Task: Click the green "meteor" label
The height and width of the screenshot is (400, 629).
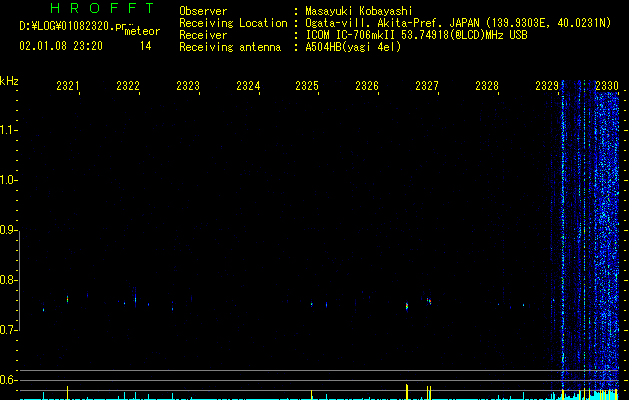Action: pyautogui.click(x=142, y=31)
